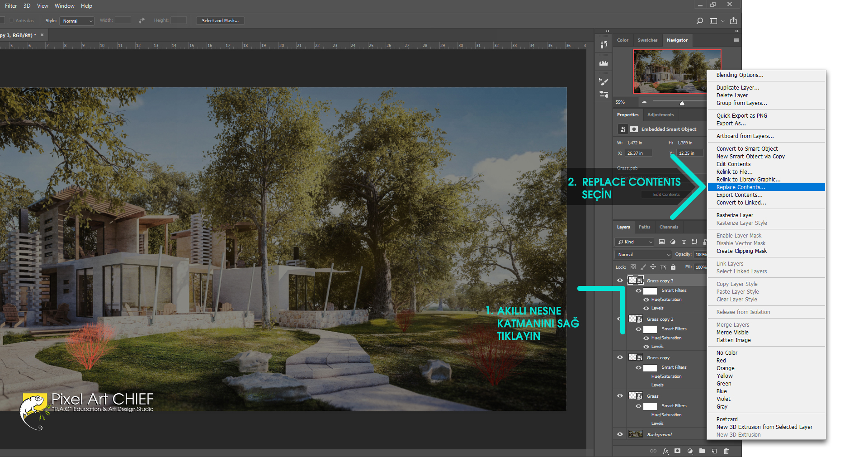Click the new adjustment layer icon
Image resolution: width=868 pixels, height=457 pixels.
point(690,451)
